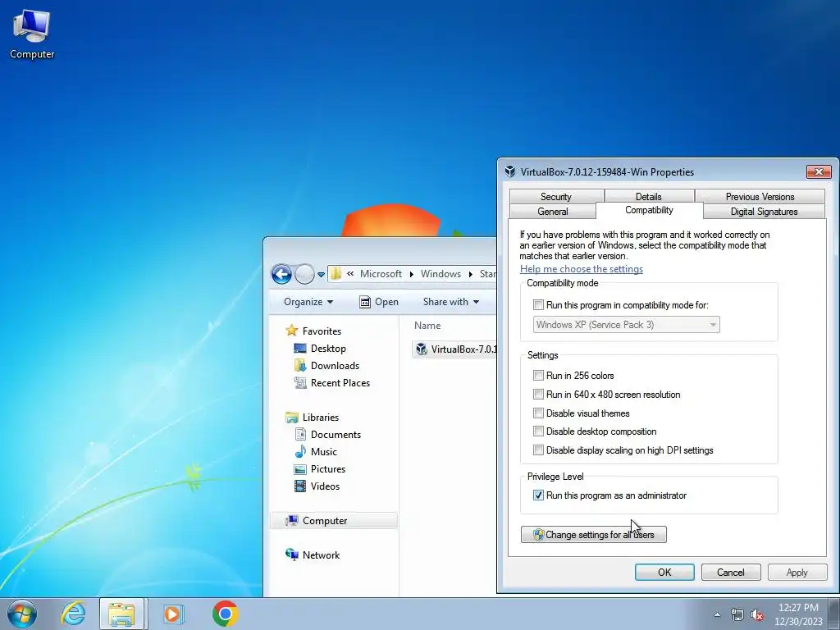Click the Open toolbar button in Explorer

[x=379, y=302]
